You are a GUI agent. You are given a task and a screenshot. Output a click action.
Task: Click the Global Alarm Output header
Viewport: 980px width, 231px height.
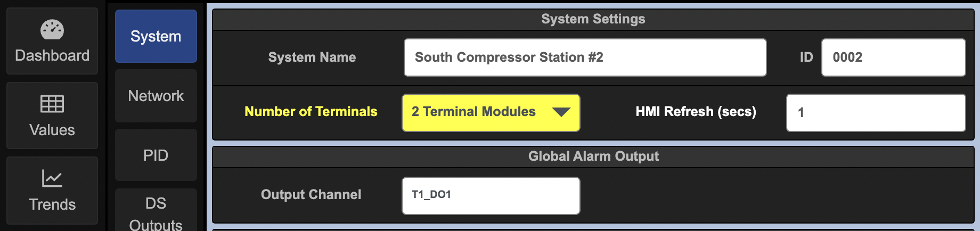coord(593,156)
